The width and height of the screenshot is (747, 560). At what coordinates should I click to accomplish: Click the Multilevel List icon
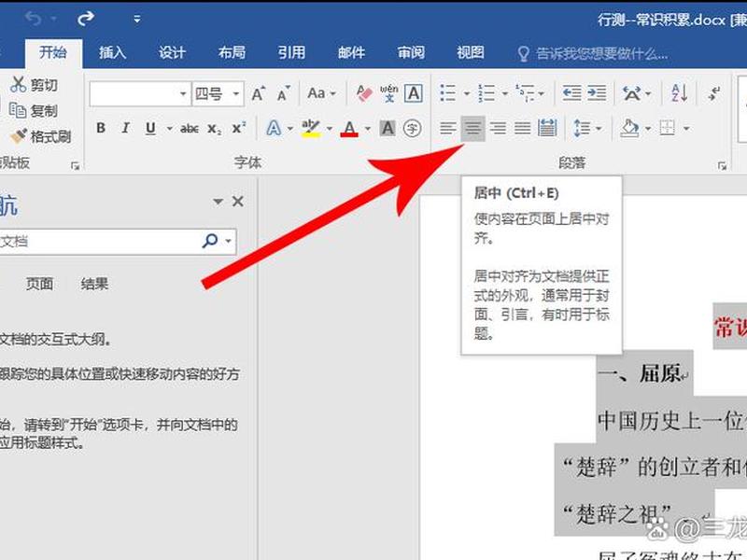(x=525, y=93)
